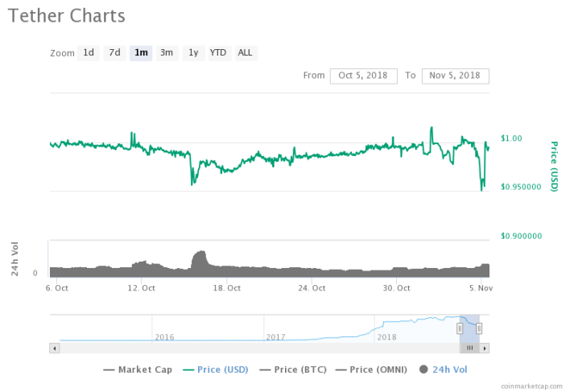The width and height of the screenshot is (570, 392).
Task: Click the 24. Oct axis label
Action: coord(312,288)
